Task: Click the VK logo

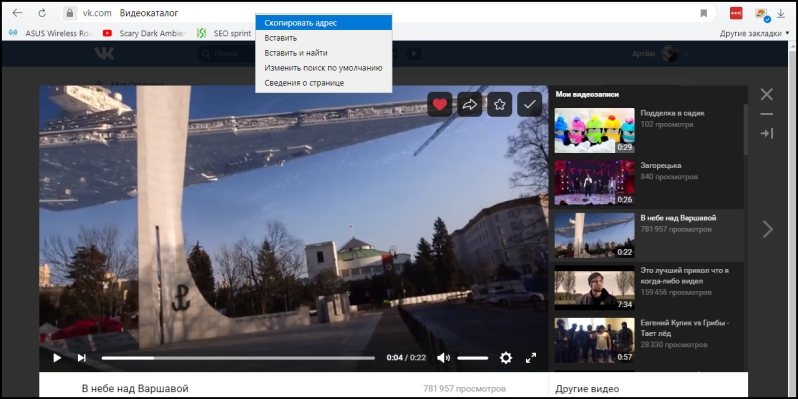Action: click(104, 53)
